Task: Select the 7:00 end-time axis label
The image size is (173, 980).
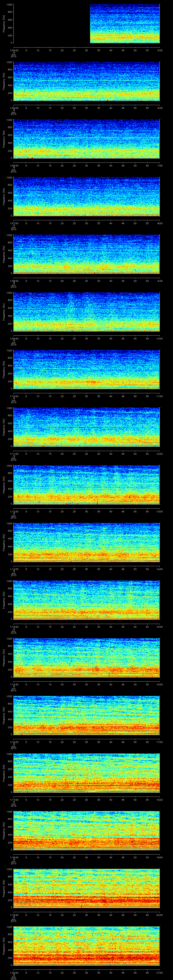Action: 160,166
